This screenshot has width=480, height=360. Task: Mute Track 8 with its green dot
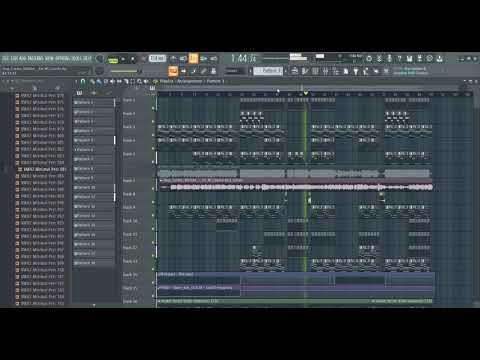click(153, 202)
